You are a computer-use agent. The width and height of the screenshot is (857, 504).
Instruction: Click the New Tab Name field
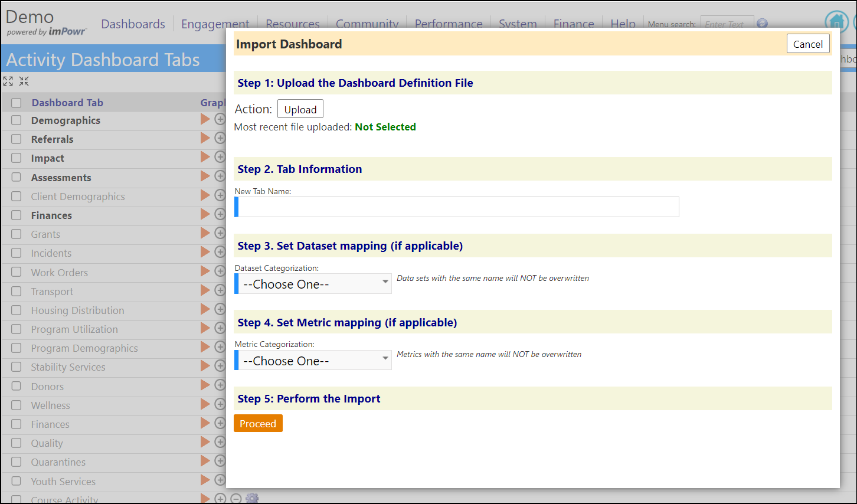pos(457,207)
